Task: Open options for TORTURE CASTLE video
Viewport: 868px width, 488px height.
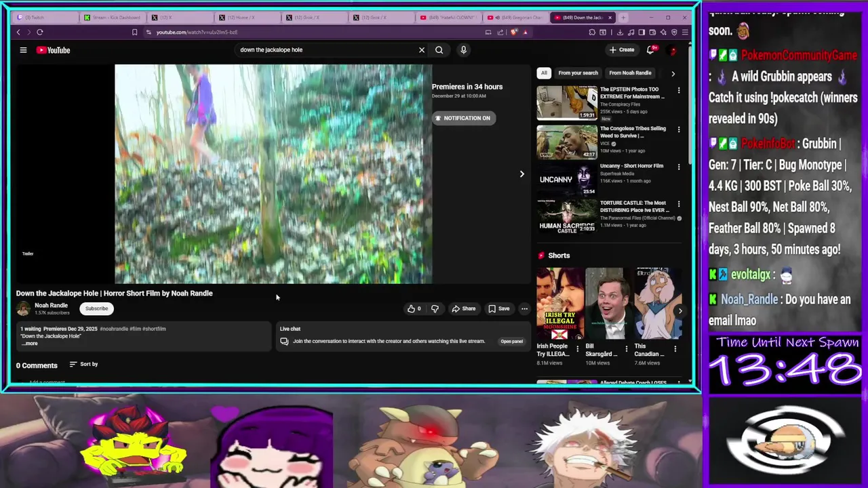Action: pyautogui.click(x=679, y=204)
